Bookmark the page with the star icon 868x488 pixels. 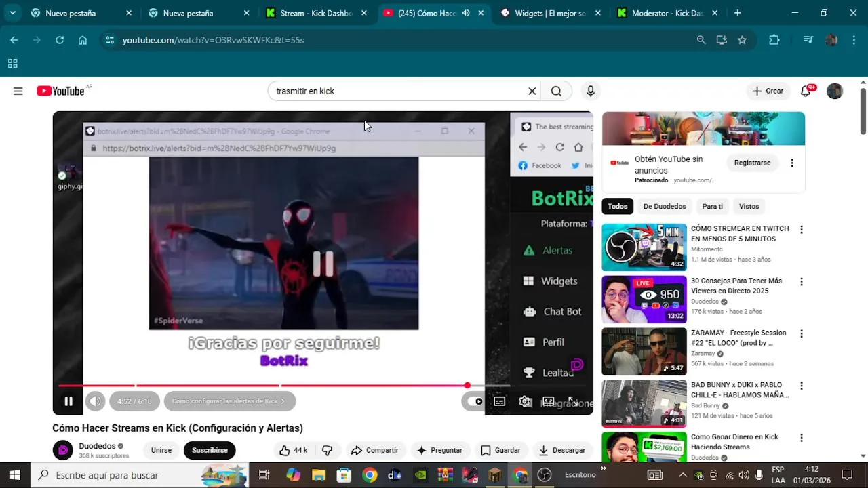742,40
